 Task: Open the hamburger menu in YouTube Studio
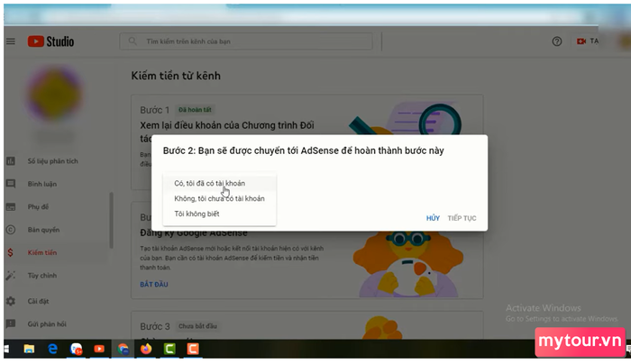tap(11, 41)
